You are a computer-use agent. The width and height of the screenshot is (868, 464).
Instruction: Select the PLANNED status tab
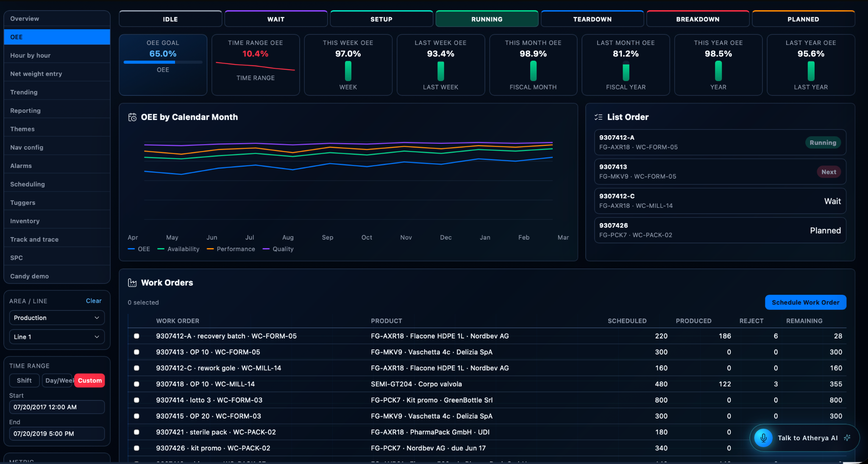coord(803,19)
